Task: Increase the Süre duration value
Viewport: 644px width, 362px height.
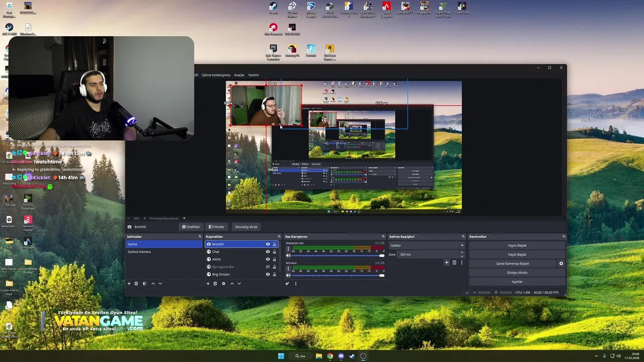Action: coord(462,253)
